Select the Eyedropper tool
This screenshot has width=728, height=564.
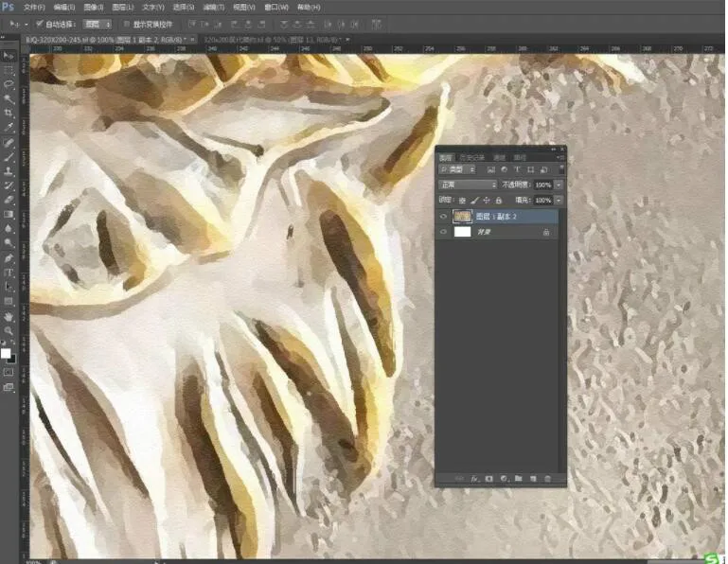tap(9, 127)
